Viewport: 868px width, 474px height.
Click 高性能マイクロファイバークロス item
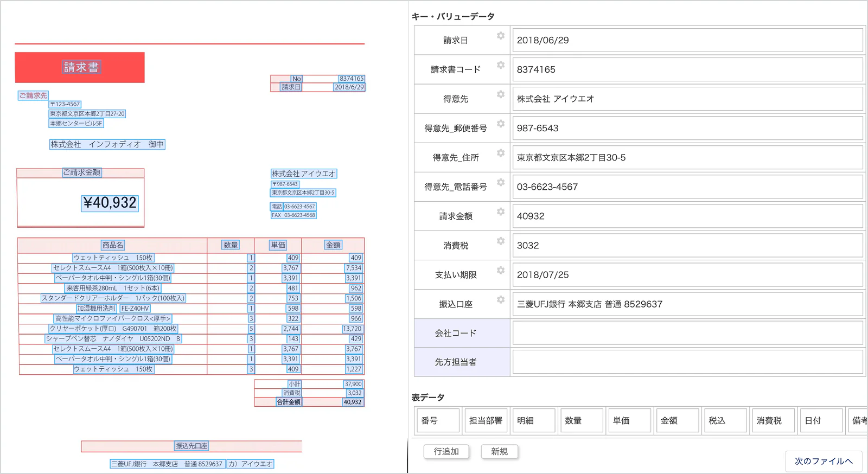pyautogui.click(x=113, y=318)
